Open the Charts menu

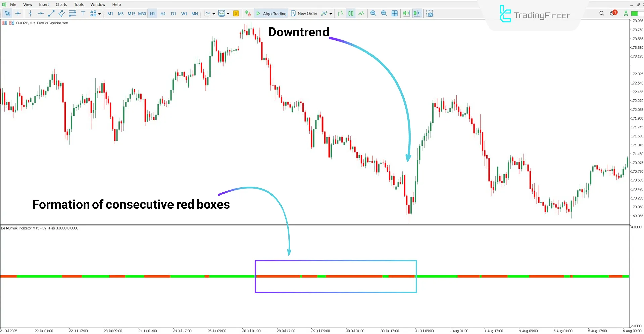(x=61, y=4)
